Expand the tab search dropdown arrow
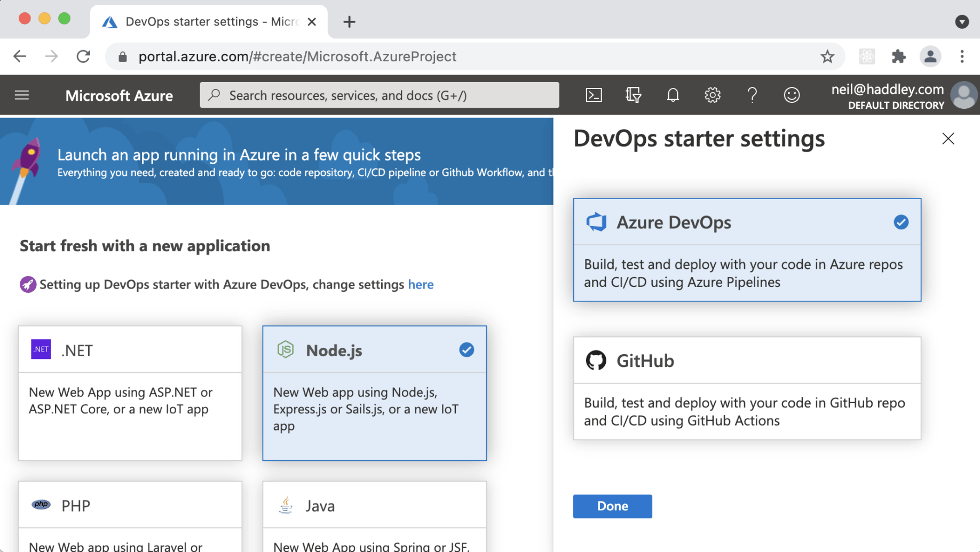The width and height of the screenshot is (980, 552). tap(961, 22)
